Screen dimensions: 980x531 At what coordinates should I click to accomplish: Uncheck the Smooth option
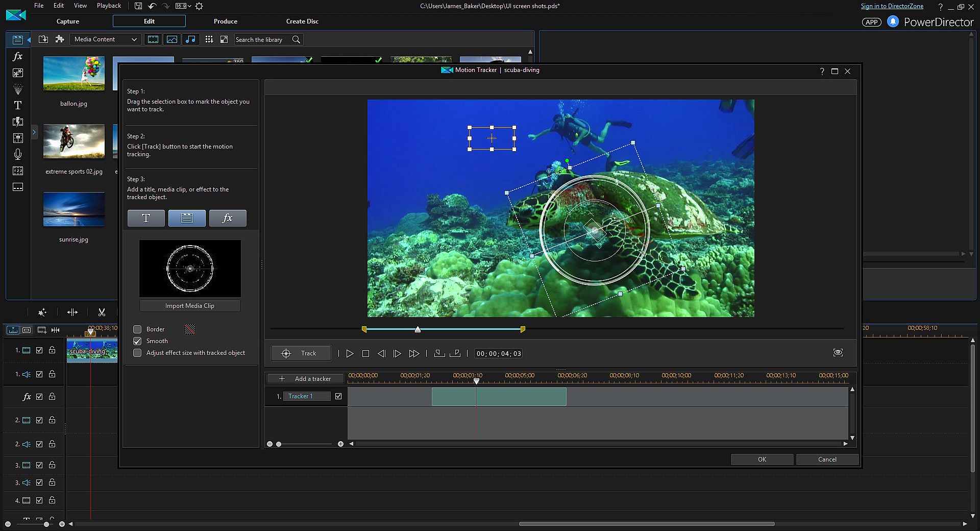[x=137, y=341]
